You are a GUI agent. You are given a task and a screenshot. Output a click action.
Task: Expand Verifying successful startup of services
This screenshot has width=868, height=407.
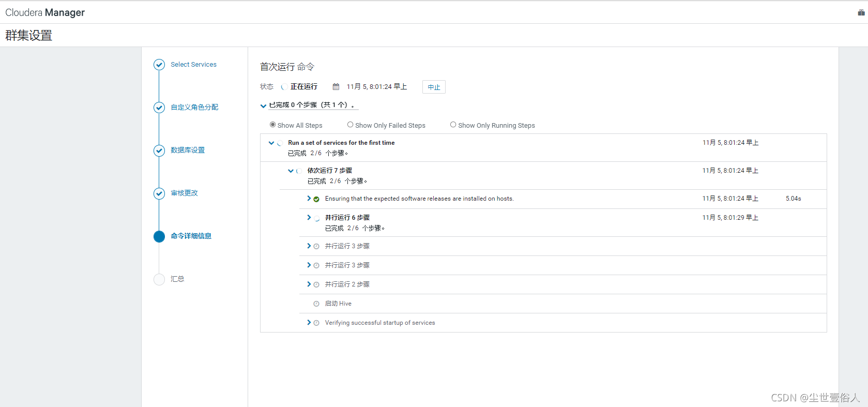309,323
